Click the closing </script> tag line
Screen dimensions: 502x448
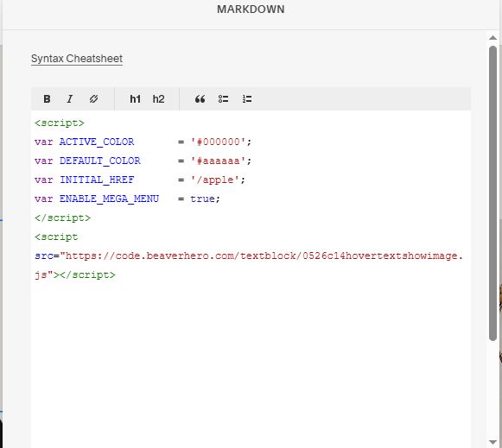click(63, 218)
